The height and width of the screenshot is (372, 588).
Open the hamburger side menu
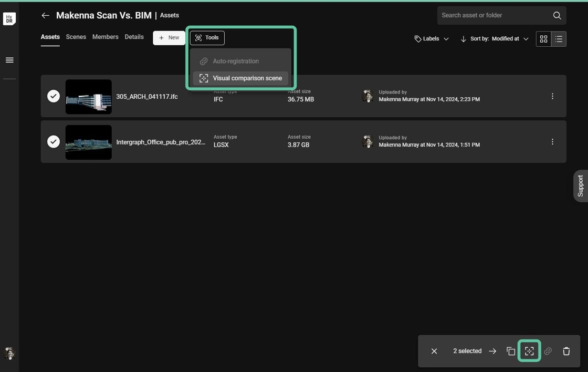click(x=9, y=60)
